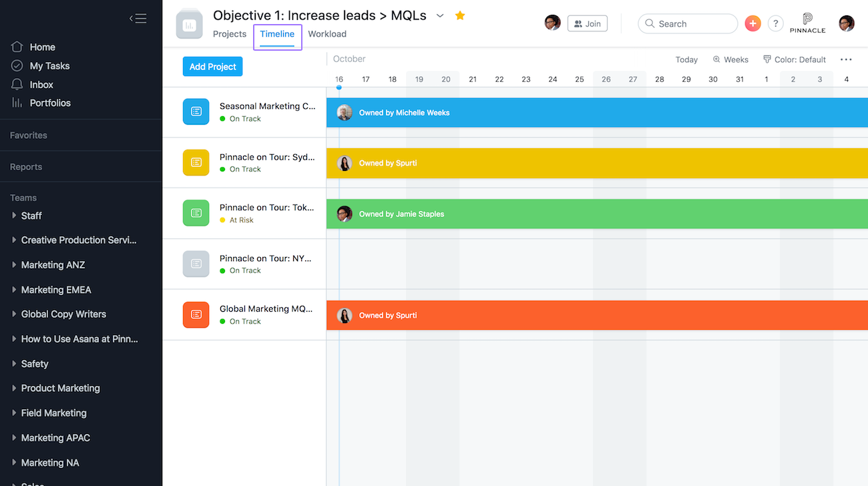This screenshot has height=486, width=868.
Task: Open My Tasks from the sidebar
Action: click(x=40, y=65)
